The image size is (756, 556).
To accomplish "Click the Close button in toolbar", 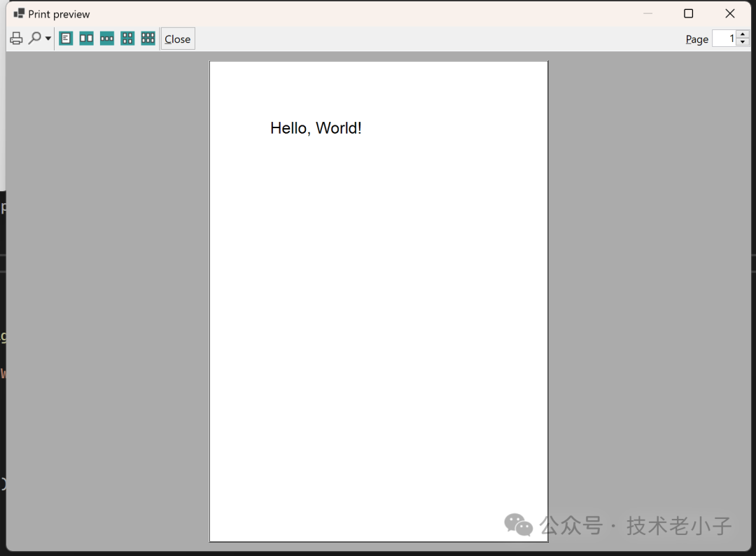I will click(x=177, y=39).
